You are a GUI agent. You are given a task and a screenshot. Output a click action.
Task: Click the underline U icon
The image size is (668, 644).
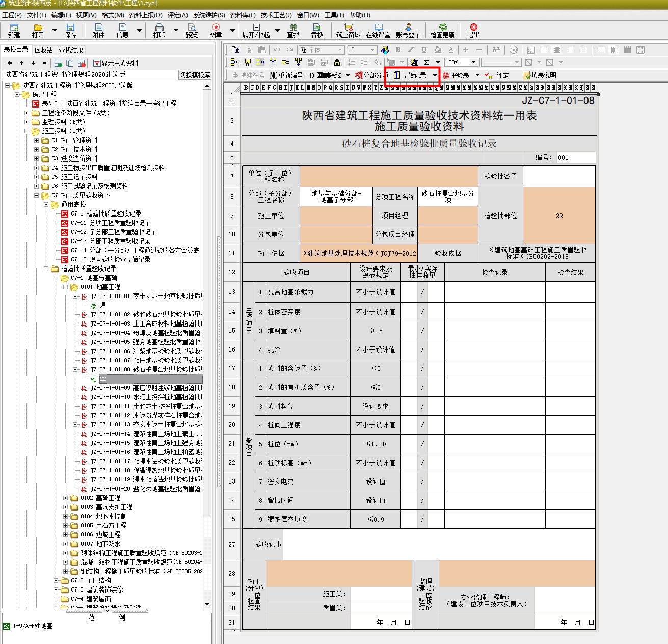click(x=424, y=50)
